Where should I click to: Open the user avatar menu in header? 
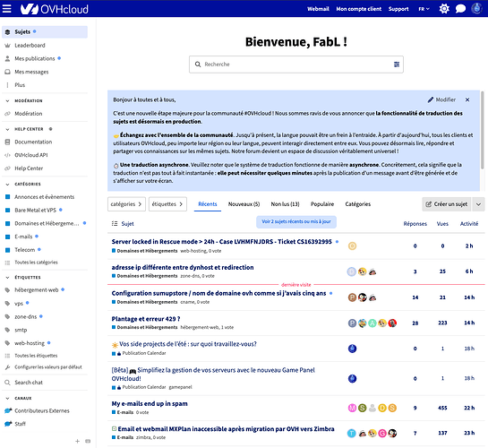click(x=476, y=8)
